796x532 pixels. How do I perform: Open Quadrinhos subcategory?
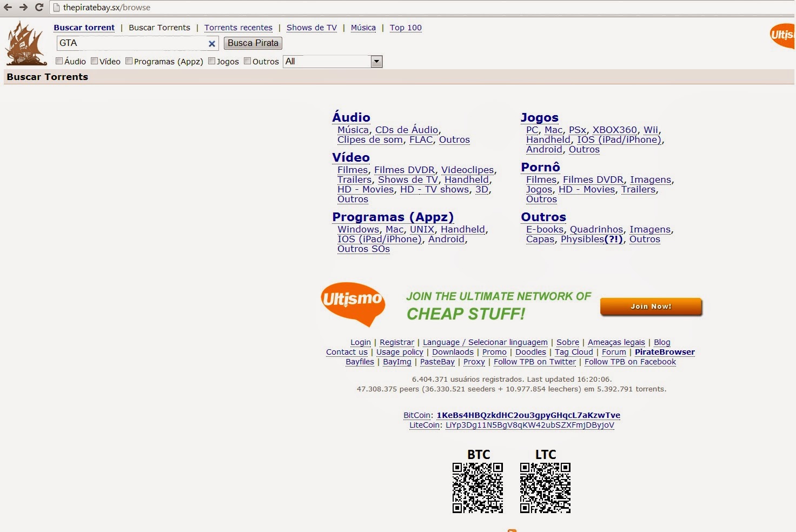point(596,229)
